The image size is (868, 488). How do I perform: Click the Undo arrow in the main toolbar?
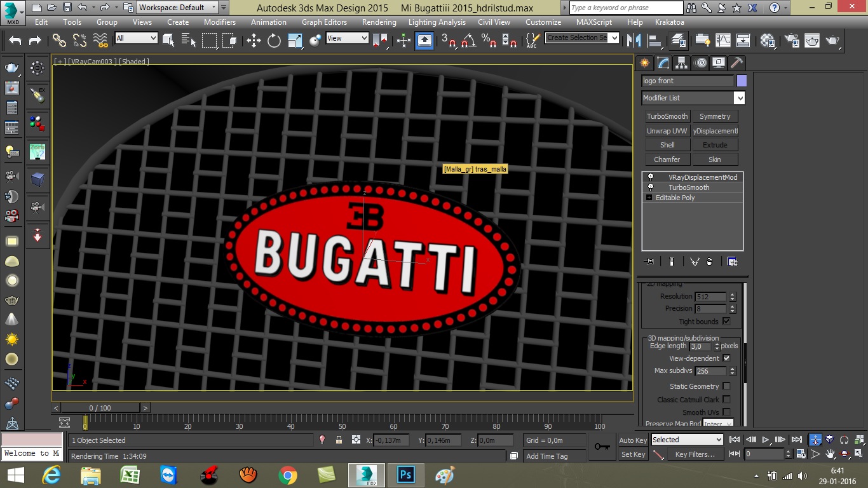tap(15, 40)
